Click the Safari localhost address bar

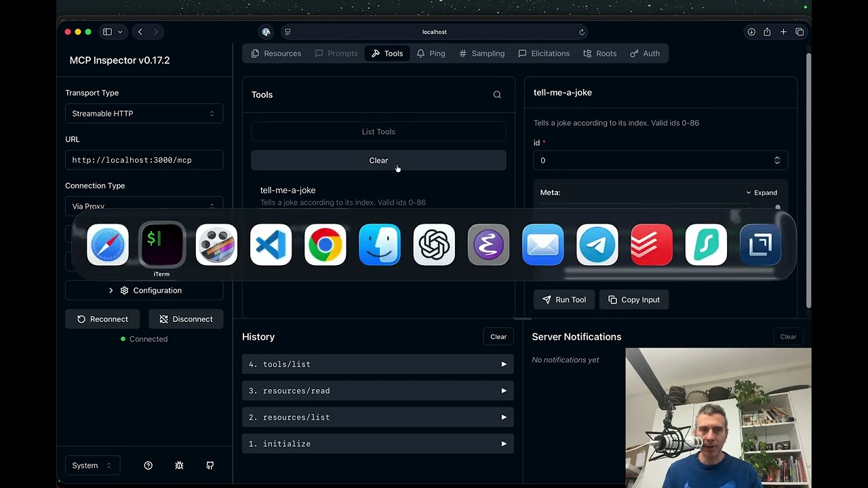pyautogui.click(x=435, y=32)
